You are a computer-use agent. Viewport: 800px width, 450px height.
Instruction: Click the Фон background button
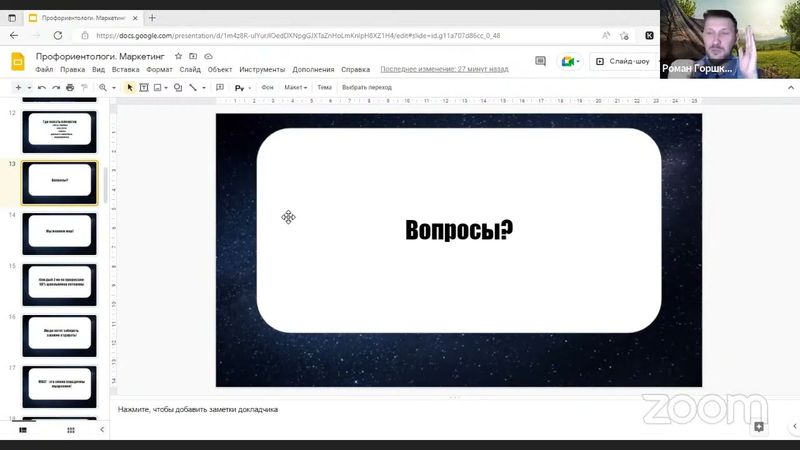point(268,87)
